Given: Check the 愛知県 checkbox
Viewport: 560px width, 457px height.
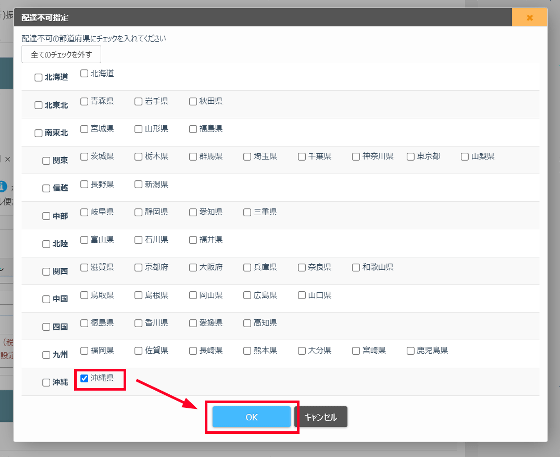Looking at the screenshot, I should coord(193,212).
